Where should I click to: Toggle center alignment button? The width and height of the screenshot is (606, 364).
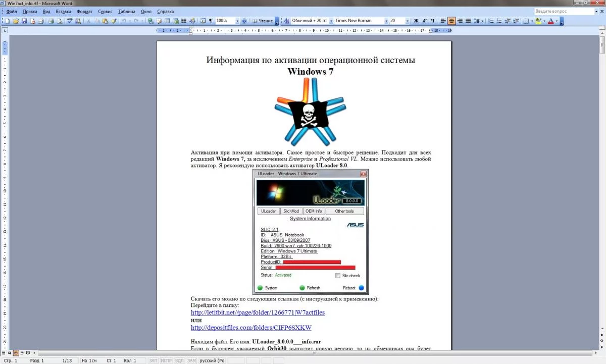pos(451,21)
